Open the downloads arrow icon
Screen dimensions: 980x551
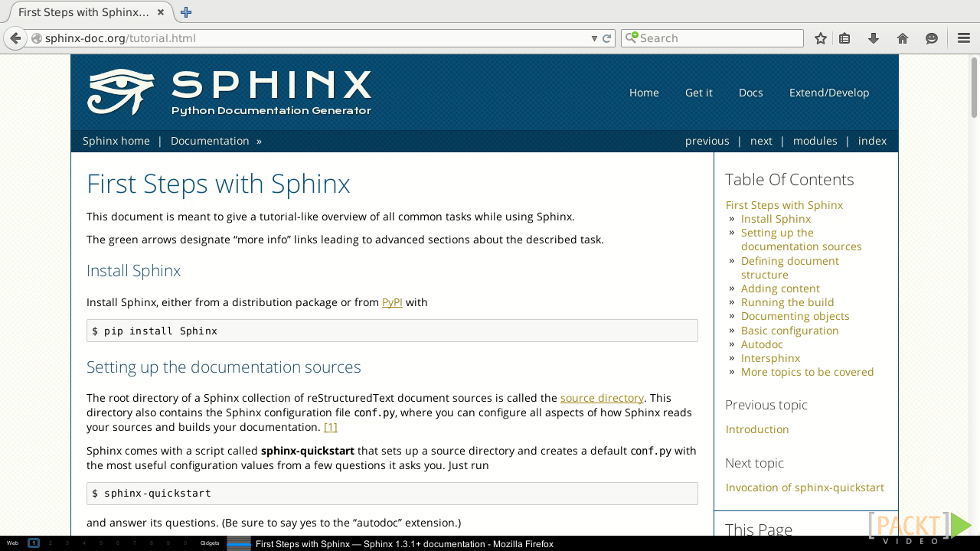pos(874,38)
